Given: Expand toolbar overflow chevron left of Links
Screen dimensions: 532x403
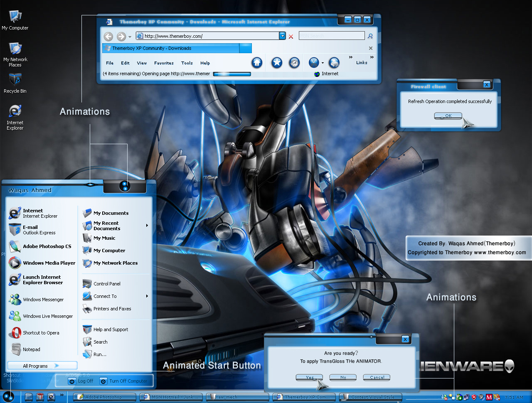Looking at the screenshot, I should [x=350, y=57].
